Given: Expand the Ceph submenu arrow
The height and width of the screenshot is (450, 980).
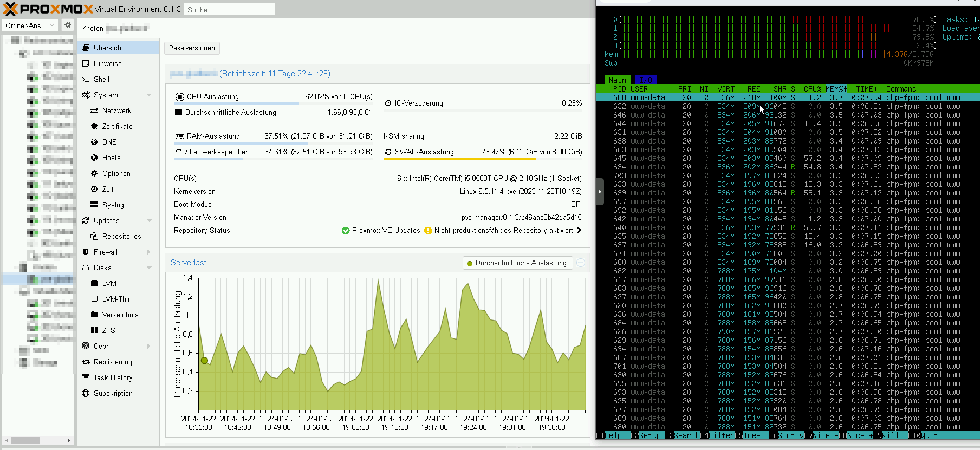Looking at the screenshot, I should 149,347.
